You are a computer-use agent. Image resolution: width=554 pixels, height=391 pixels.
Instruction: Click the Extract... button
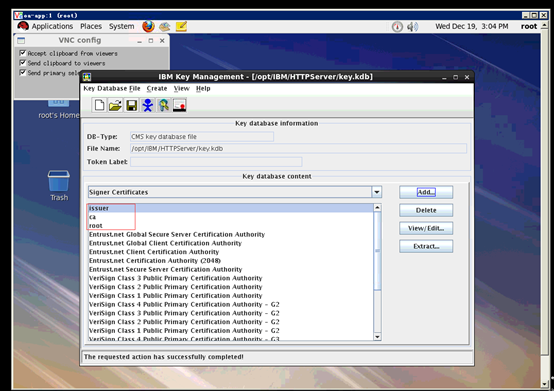point(426,246)
